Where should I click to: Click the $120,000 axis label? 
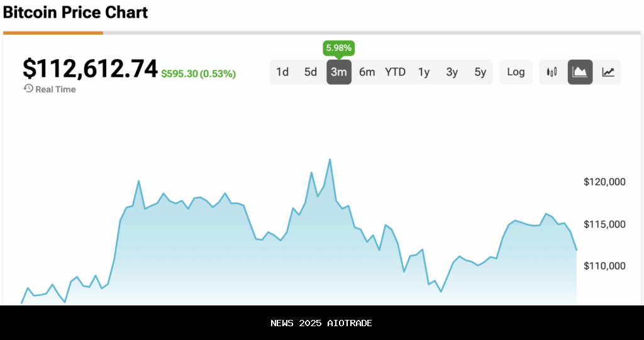(604, 182)
